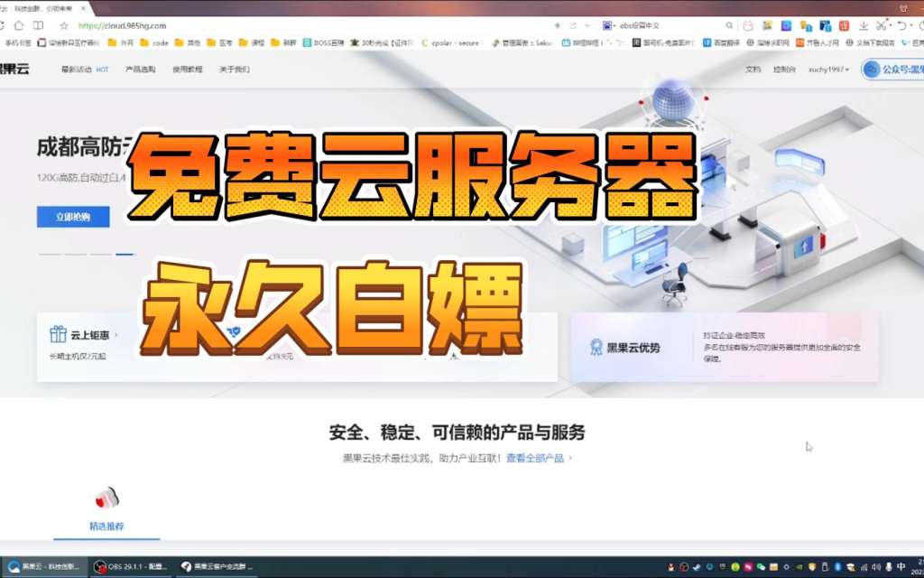Click the lightning speed-mode icon
Image resolution: width=924 pixels, height=578 pixels.
pos(557,25)
